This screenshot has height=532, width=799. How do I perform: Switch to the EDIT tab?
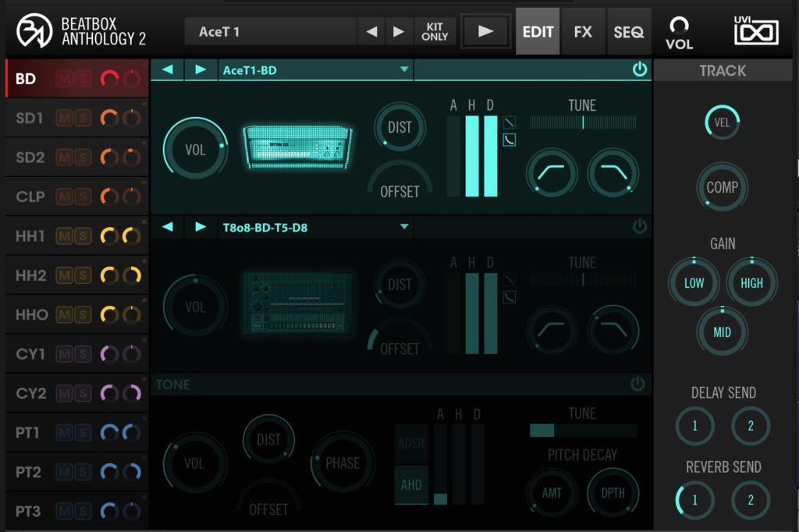(538, 32)
